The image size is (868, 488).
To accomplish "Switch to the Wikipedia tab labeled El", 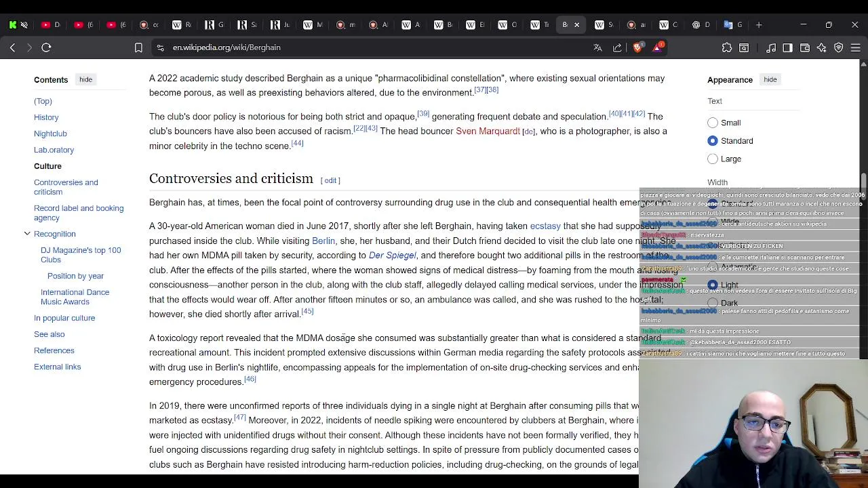I will tap(476, 25).
